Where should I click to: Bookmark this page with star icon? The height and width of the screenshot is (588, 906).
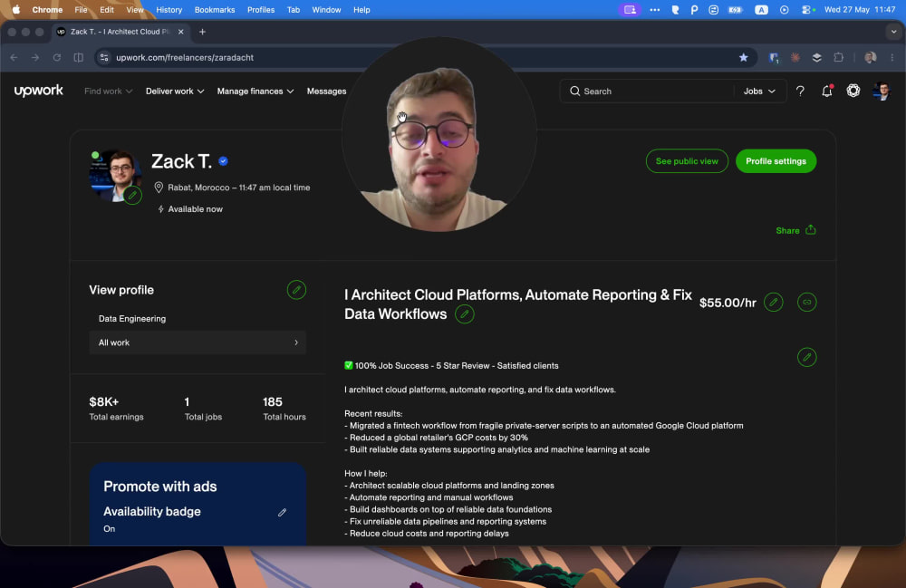click(744, 57)
